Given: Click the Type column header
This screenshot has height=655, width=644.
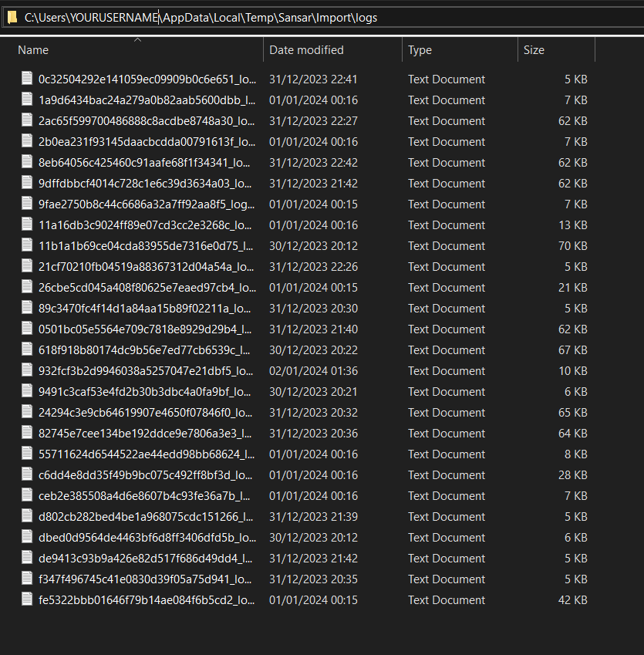Looking at the screenshot, I should tap(420, 50).
